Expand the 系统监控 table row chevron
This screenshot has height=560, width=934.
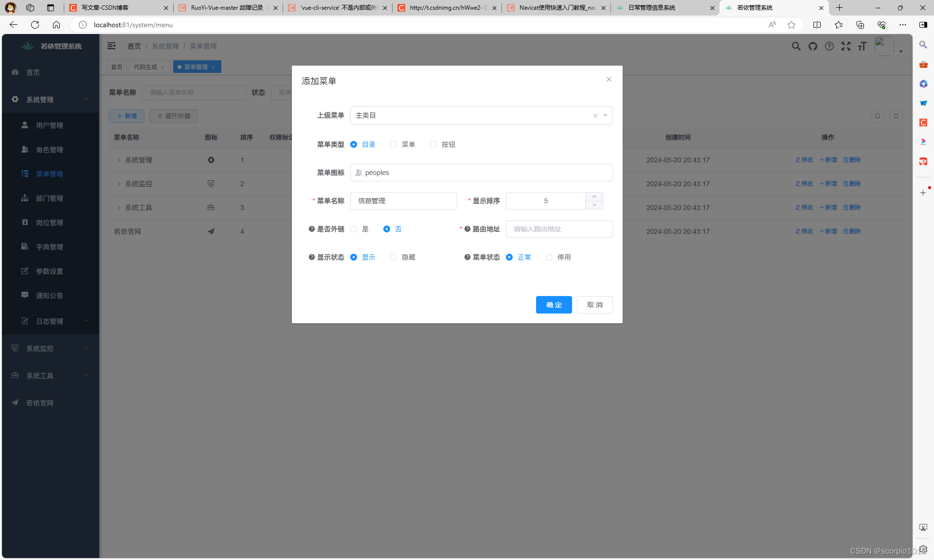119,184
